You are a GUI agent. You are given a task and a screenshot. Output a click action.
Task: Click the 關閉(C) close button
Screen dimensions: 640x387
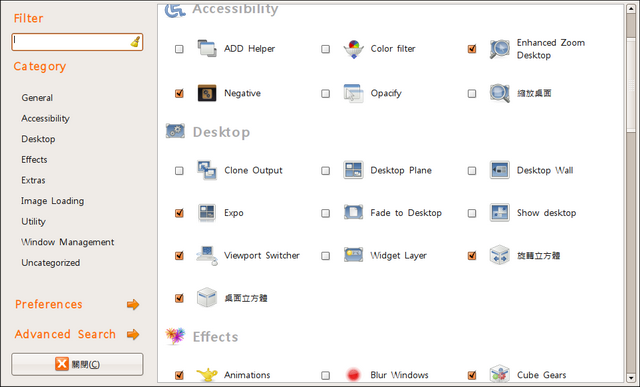pyautogui.click(x=77, y=364)
